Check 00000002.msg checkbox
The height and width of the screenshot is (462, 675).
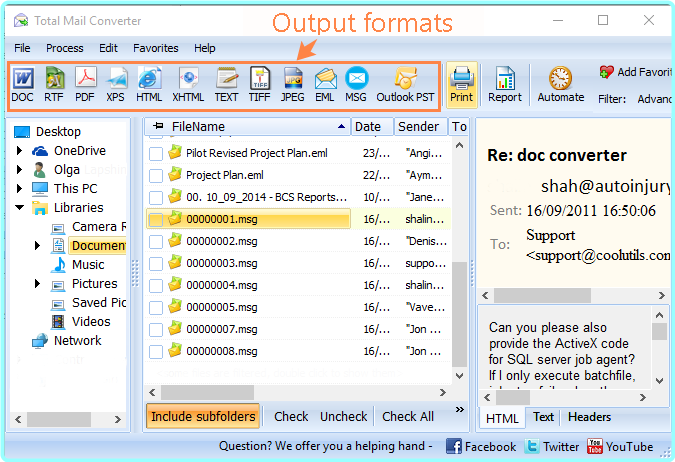(x=155, y=242)
